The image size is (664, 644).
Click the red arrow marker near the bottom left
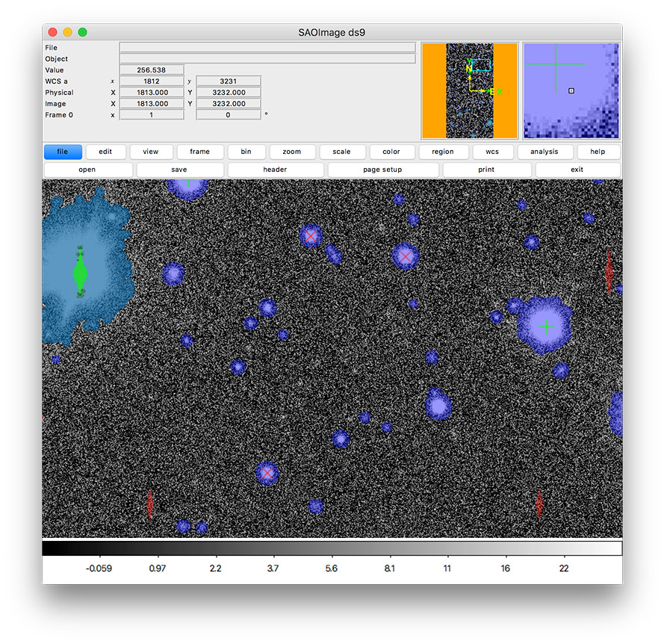(x=149, y=505)
